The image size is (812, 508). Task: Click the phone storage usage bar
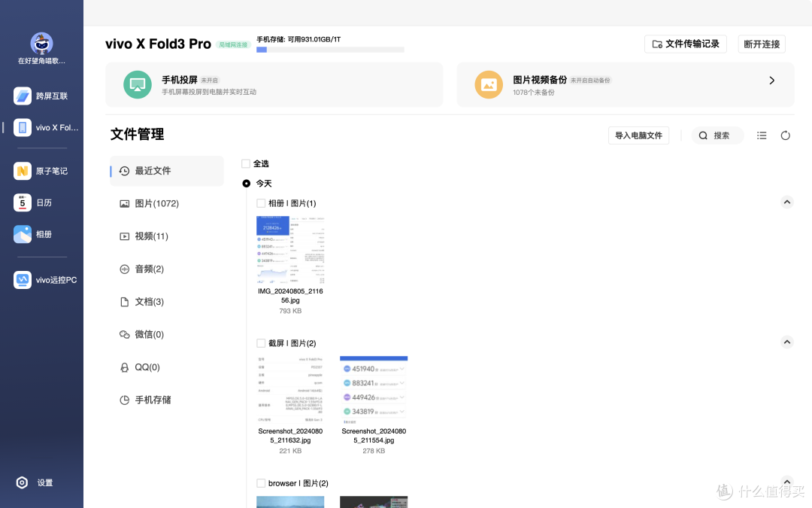pos(330,50)
